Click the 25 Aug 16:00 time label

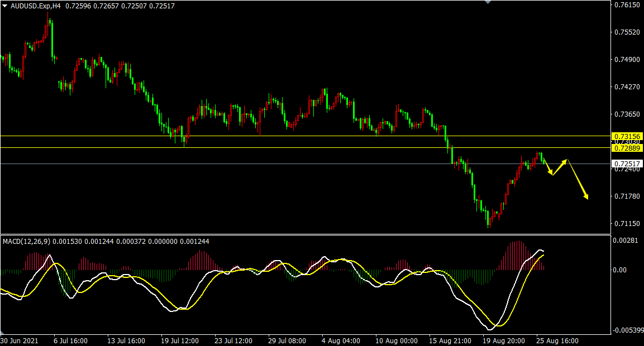click(557, 340)
